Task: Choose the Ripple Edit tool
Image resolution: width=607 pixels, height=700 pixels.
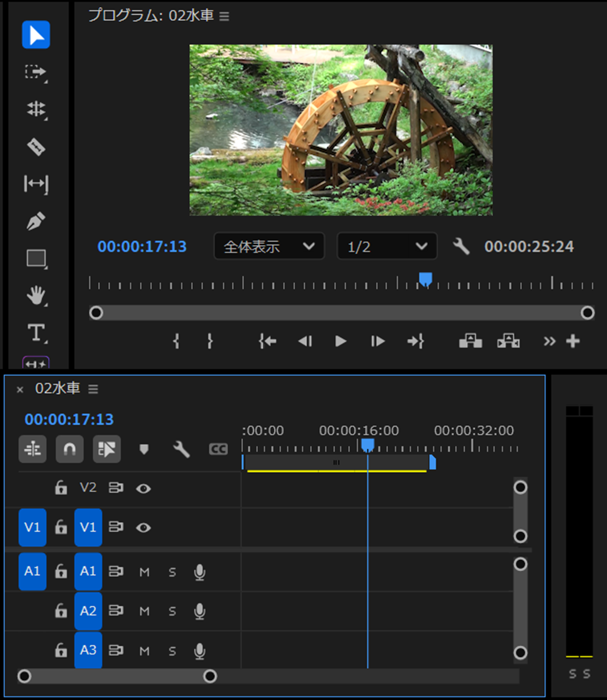Action: click(36, 110)
